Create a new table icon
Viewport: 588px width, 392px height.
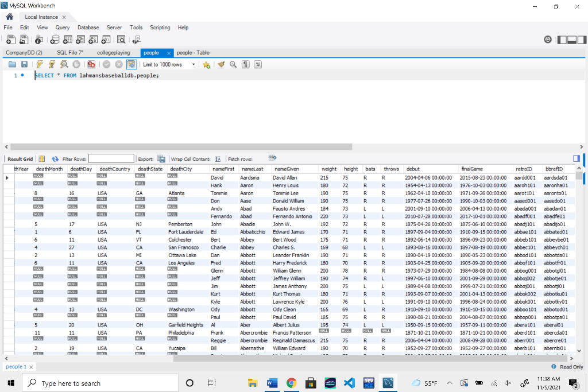click(68, 40)
